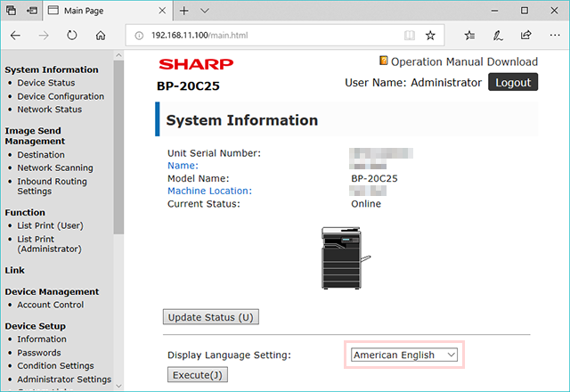This screenshot has width=570, height=392.
Task: Open a new tab with plus
Action: pos(184,11)
